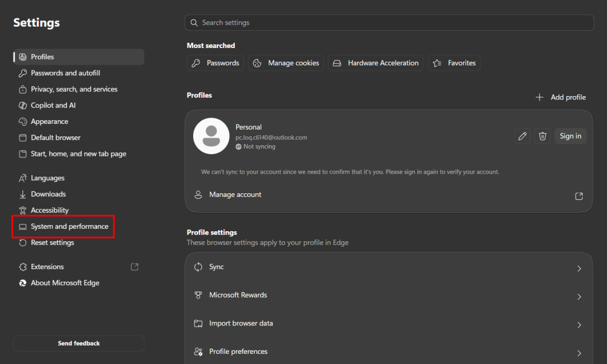The height and width of the screenshot is (364, 607).
Task: Click the plus icon next to Add profile
Action: pos(539,97)
